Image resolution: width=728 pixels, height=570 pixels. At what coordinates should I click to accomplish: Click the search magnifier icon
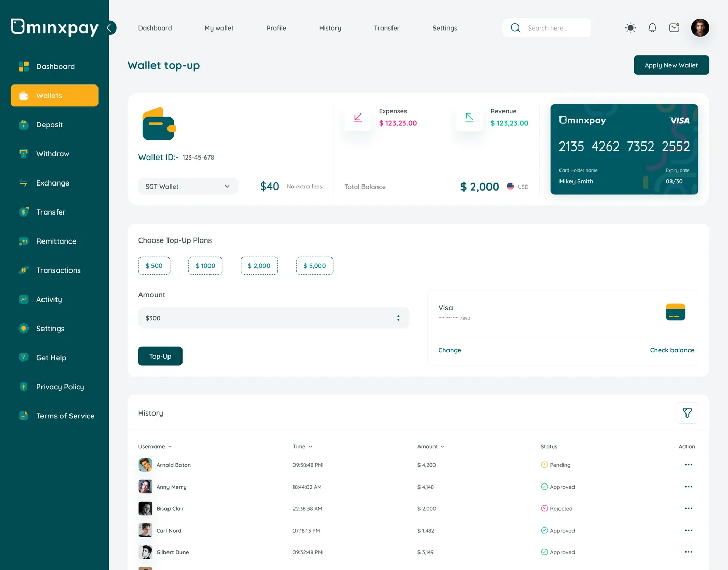click(515, 28)
